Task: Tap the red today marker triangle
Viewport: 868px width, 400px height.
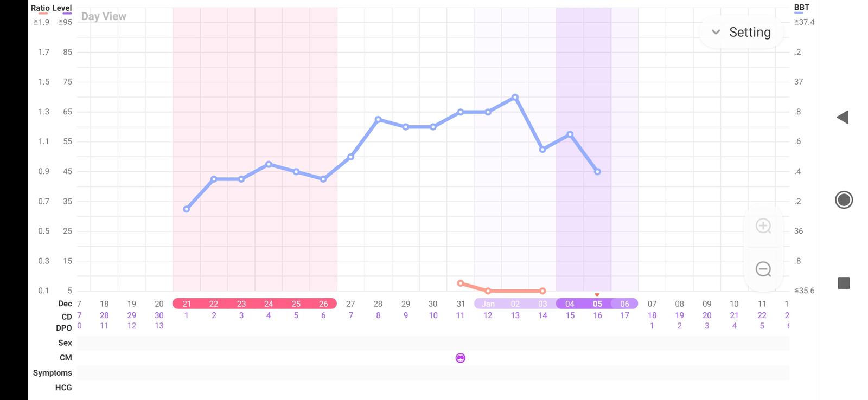Action: coord(597,295)
